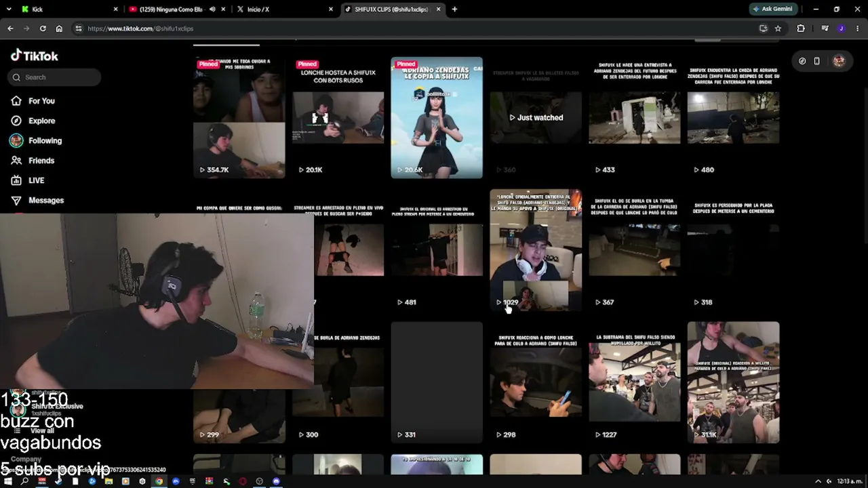
Task: Switch to the Ninguna Como Ella YouTube tab
Action: (x=176, y=9)
